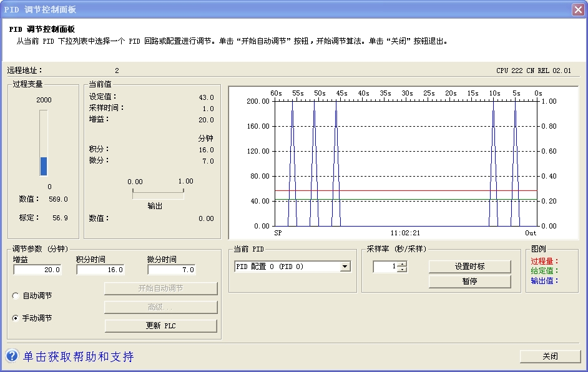Select the 手动调节 radio button
Screen dimensions: 588x372
point(16,318)
